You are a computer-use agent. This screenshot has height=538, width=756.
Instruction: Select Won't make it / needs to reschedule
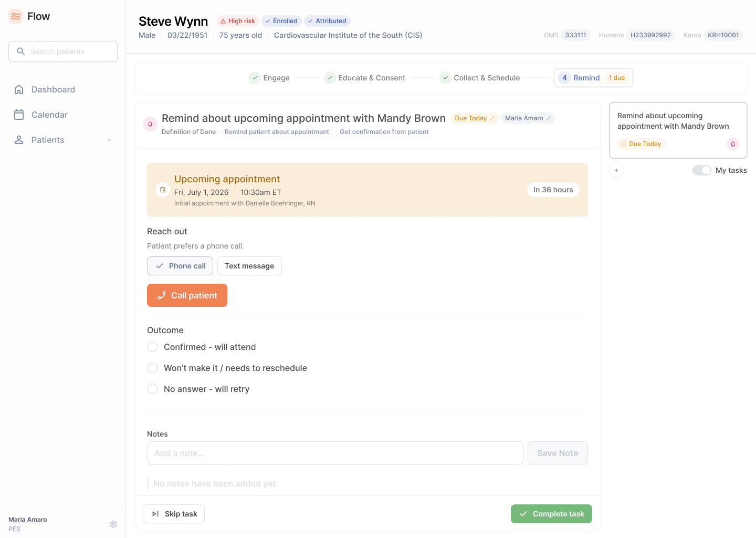152,368
